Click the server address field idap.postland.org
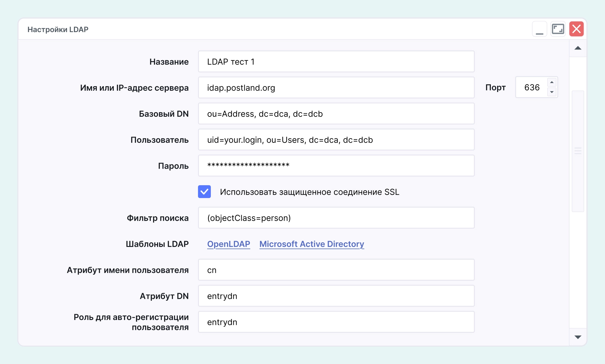The image size is (605, 364). [336, 88]
